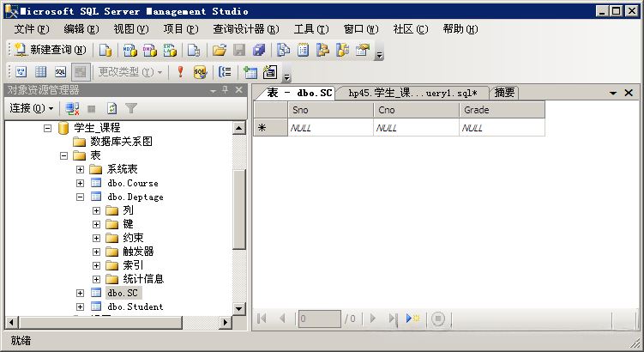This screenshot has width=644, height=352.
Task: Click the Grade column header
Action: pyautogui.click(x=502, y=110)
